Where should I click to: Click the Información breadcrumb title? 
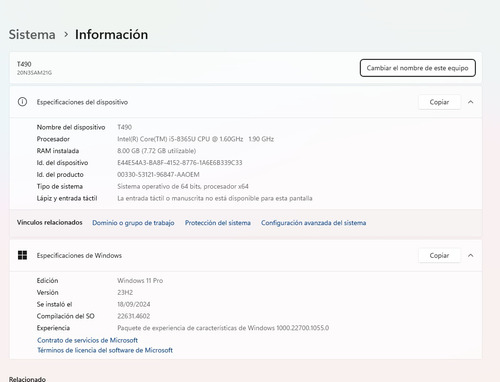click(x=111, y=35)
